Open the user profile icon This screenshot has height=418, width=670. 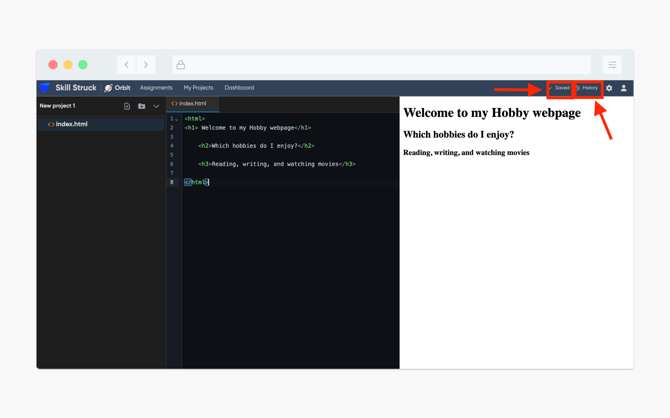(623, 88)
